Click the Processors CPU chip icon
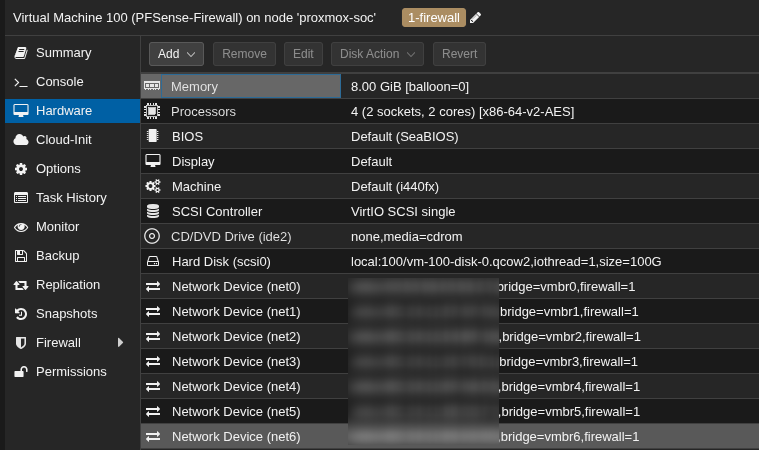 [x=152, y=111]
